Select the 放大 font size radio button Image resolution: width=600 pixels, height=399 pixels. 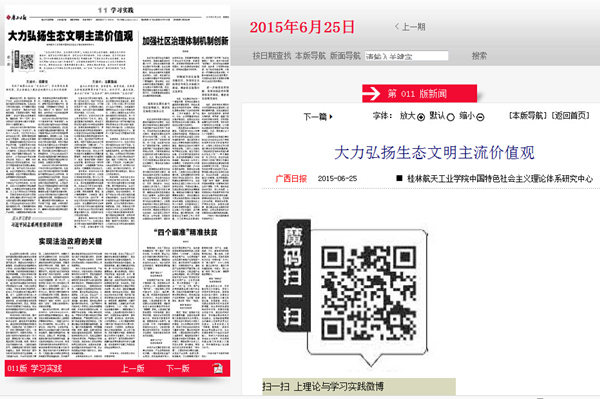[421, 117]
